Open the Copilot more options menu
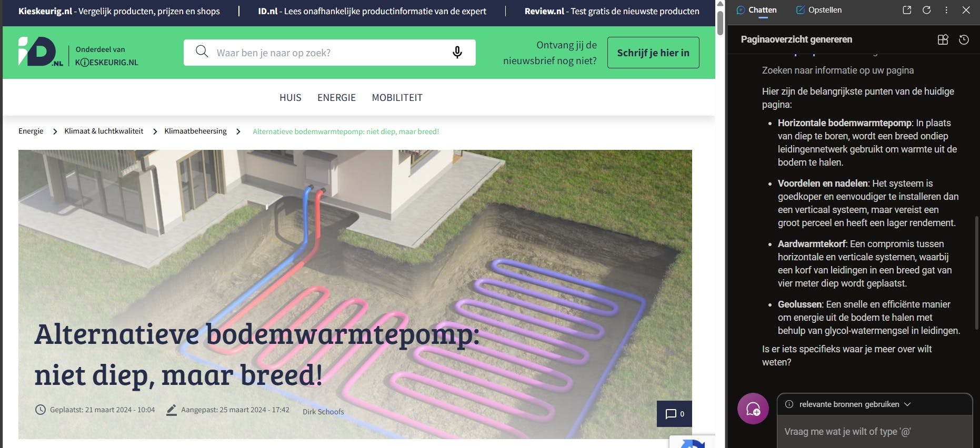Screen dimensions: 980x448 point(946,10)
